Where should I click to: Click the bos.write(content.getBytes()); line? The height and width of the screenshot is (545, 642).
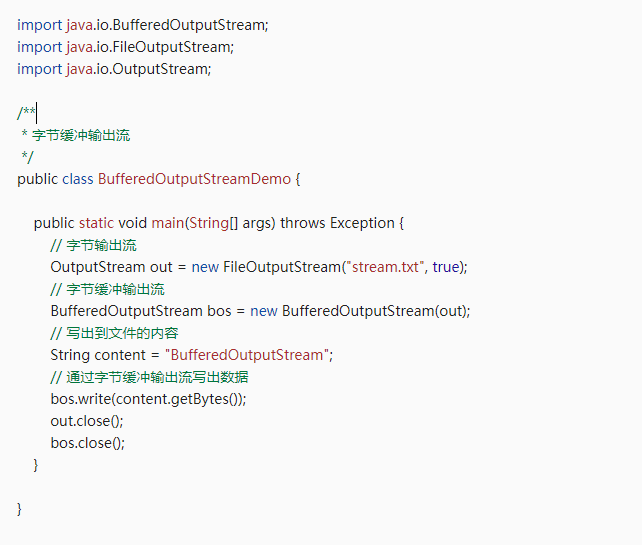(x=148, y=399)
